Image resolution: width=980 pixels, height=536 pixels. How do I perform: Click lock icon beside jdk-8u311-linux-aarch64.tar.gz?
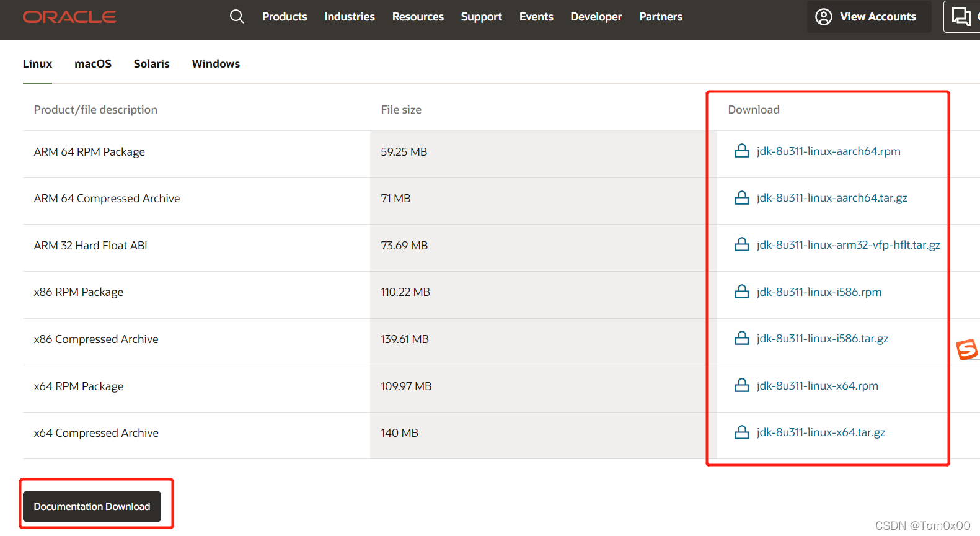coord(742,198)
